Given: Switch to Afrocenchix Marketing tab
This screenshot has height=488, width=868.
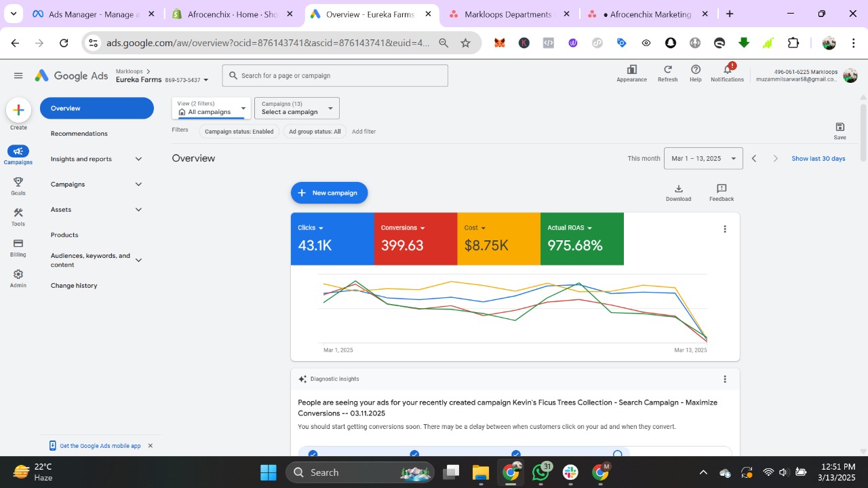Looking at the screenshot, I should [x=647, y=14].
